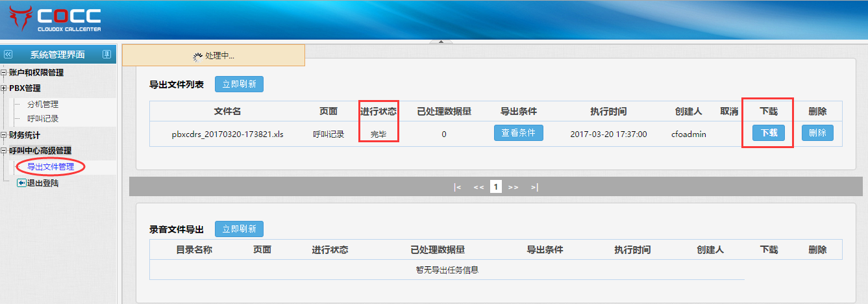This screenshot has width=868, height=304.
Task: Click 立即刷新 beside 导出文件列表
Action: pyautogui.click(x=239, y=84)
